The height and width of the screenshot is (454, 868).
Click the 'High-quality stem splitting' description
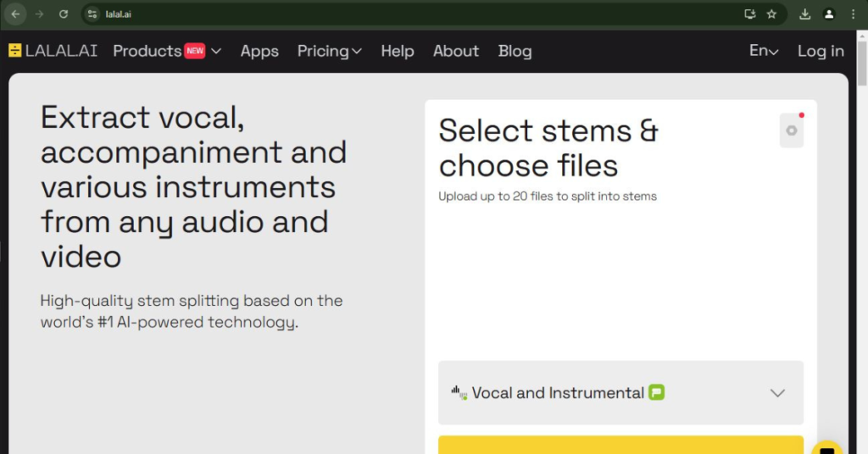click(192, 312)
